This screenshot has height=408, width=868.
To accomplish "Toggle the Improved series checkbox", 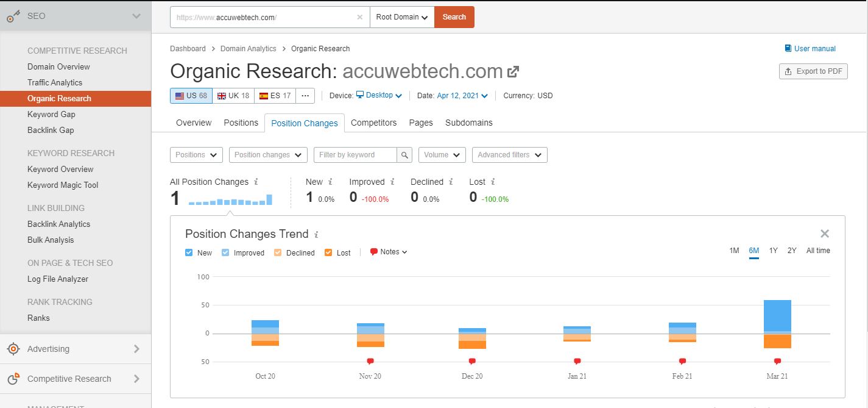I will [225, 252].
